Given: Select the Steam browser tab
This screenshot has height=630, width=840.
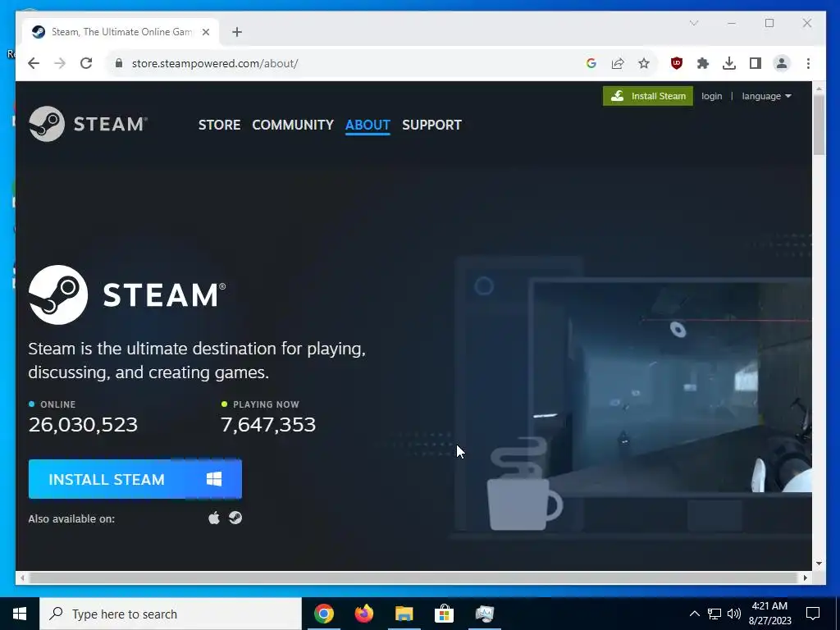Looking at the screenshot, I should (121, 32).
